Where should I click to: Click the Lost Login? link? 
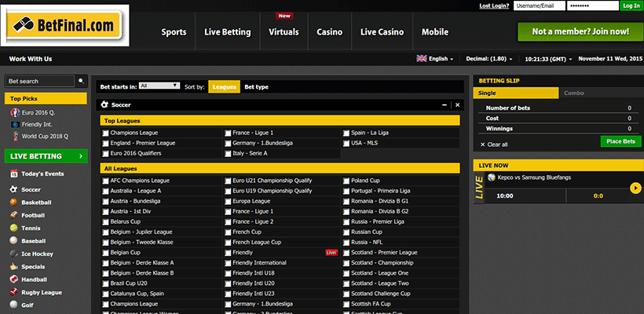[x=494, y=5]
